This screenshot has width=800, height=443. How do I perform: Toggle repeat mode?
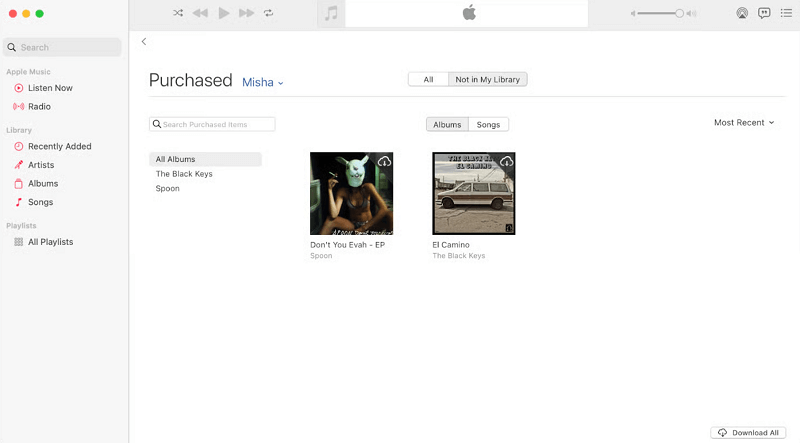(268, 13)
